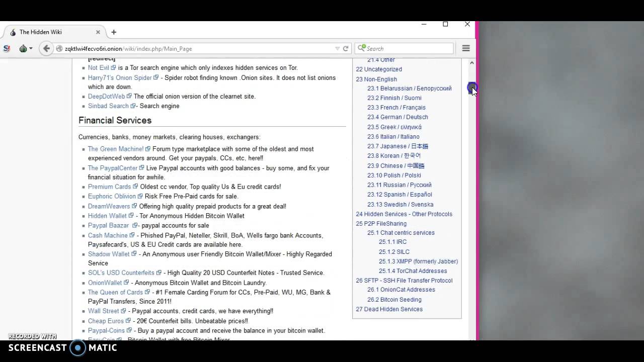Click the search engine magnifier icon

pyautogui.click(x=361, y=48)
